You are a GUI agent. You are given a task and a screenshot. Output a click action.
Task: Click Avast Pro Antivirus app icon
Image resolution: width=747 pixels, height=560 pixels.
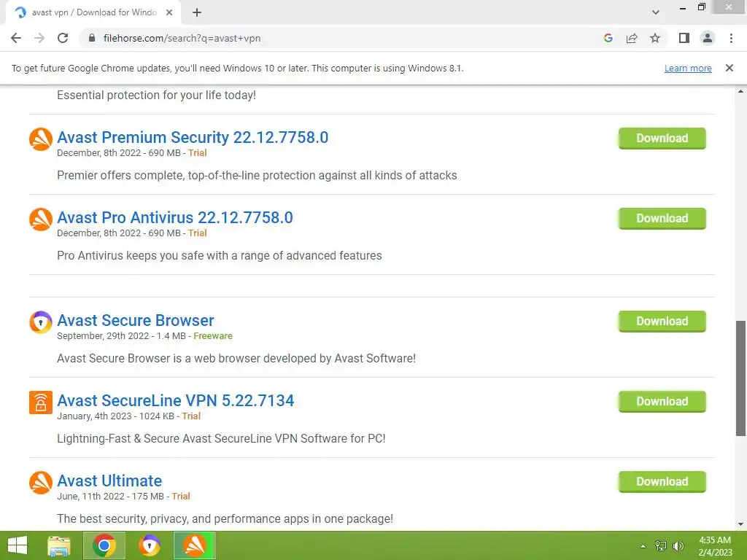[x=41, y=219]
